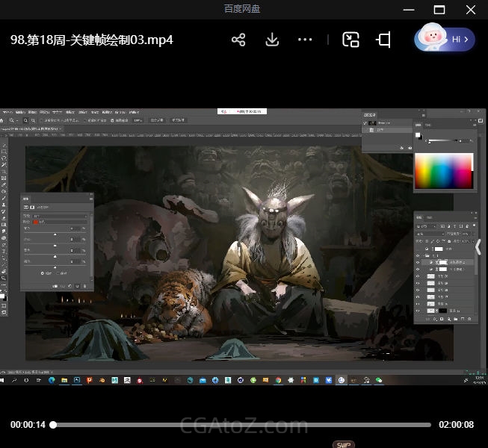Image resolution: width=488 pixels, height=448 pixels.
Task: Click the magnifier icon in Photoshop's options bar
Action: (x=25, y=119)
